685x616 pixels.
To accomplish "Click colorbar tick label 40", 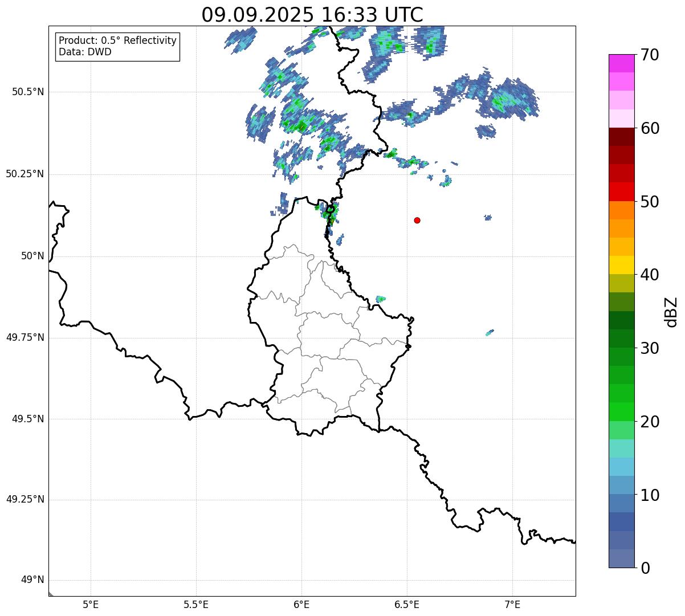I will pos(649,275).
